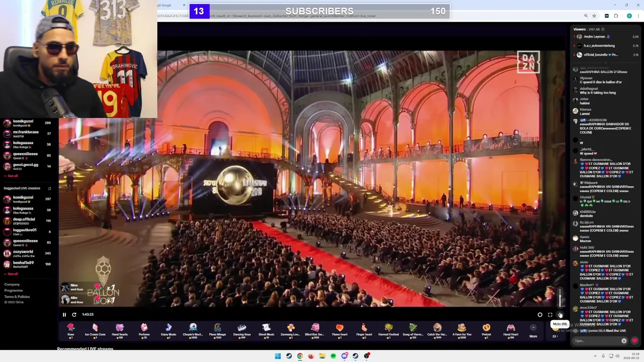Open the Company footer link
Image resolution: width=644 pixels, height=362 pixels.
click(x=12, y=285)
